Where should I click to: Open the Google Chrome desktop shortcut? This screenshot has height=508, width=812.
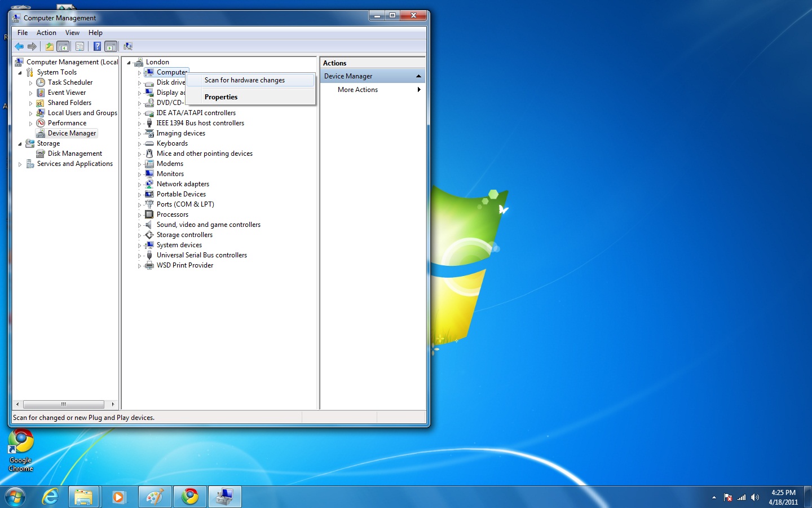[21, 450]
